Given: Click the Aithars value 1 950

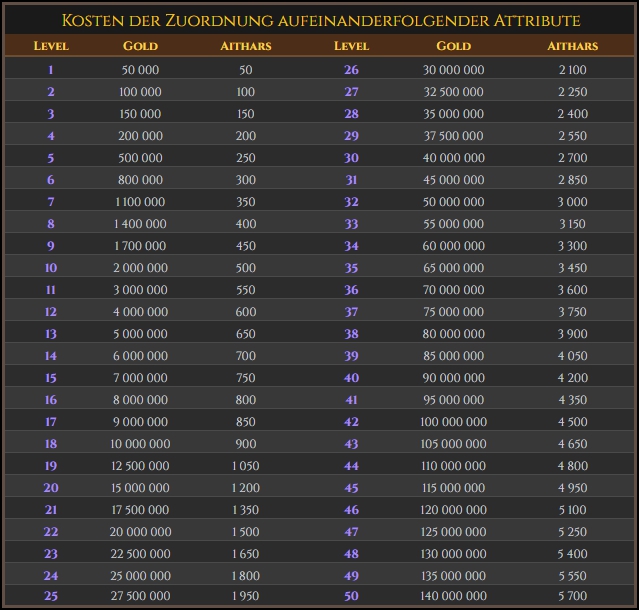Looking at the screenshot, I should (x=246, y=598).
